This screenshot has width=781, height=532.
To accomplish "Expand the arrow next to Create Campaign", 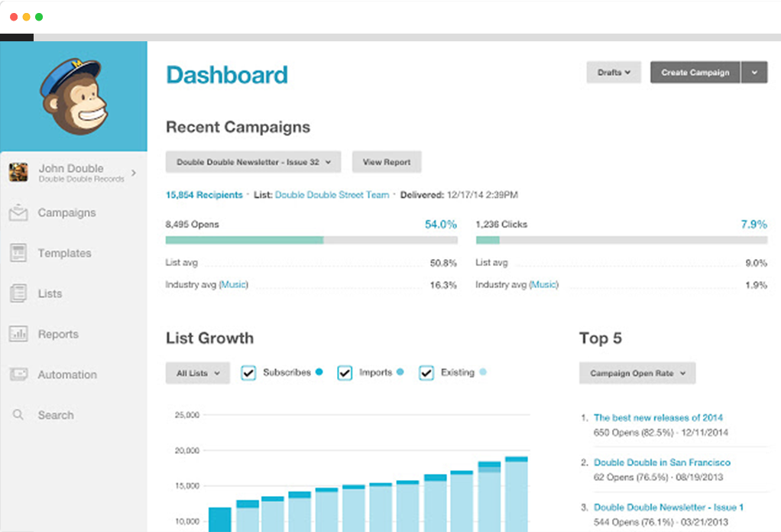I will point(754,72).
